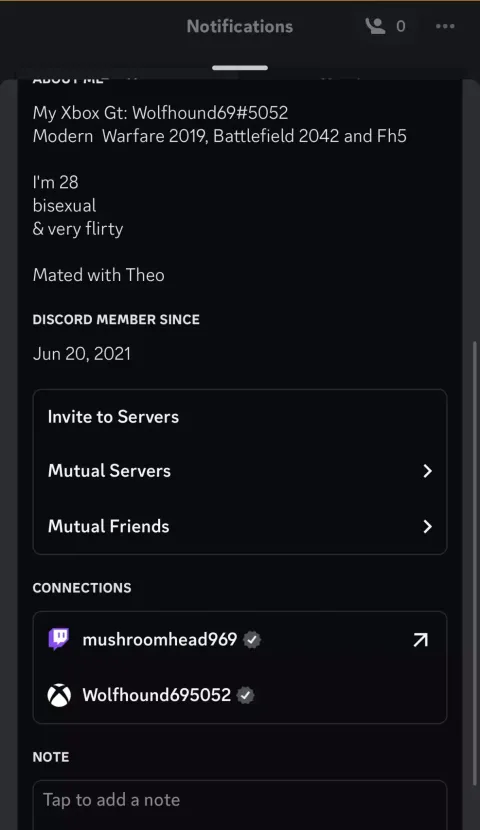This screenshot has width=480, height=830.
Task: Click the Twitch icon beside mushroomhead969
Action: coord(59,639)
